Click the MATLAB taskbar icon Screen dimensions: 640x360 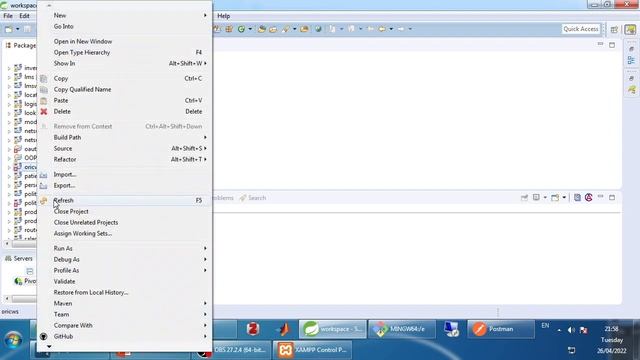pyautogui.click(x=283, y=329)
